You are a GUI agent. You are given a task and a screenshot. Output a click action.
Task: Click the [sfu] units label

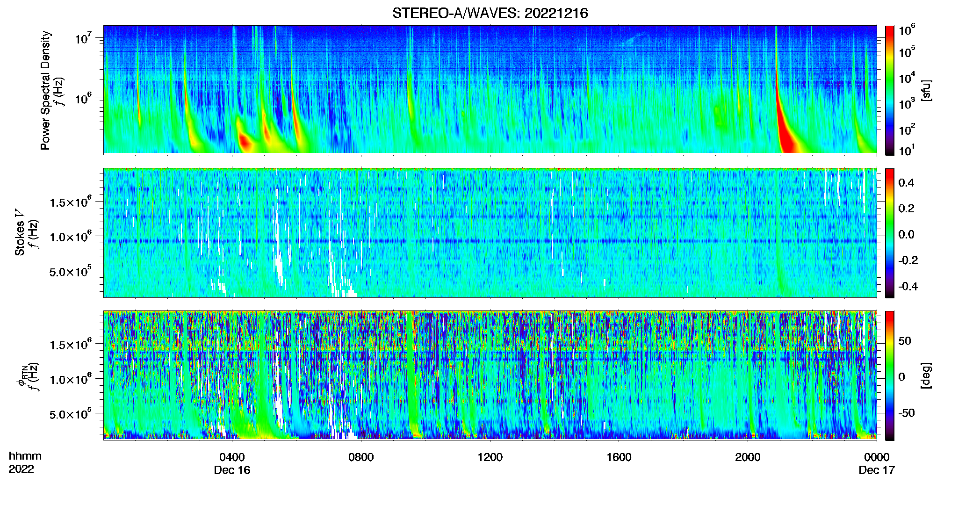926,90
